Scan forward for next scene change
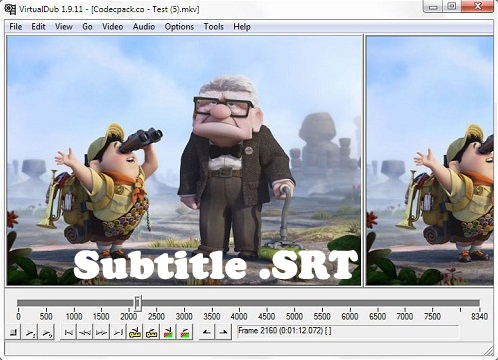The image size is (498, 360). tap(185, 332)
